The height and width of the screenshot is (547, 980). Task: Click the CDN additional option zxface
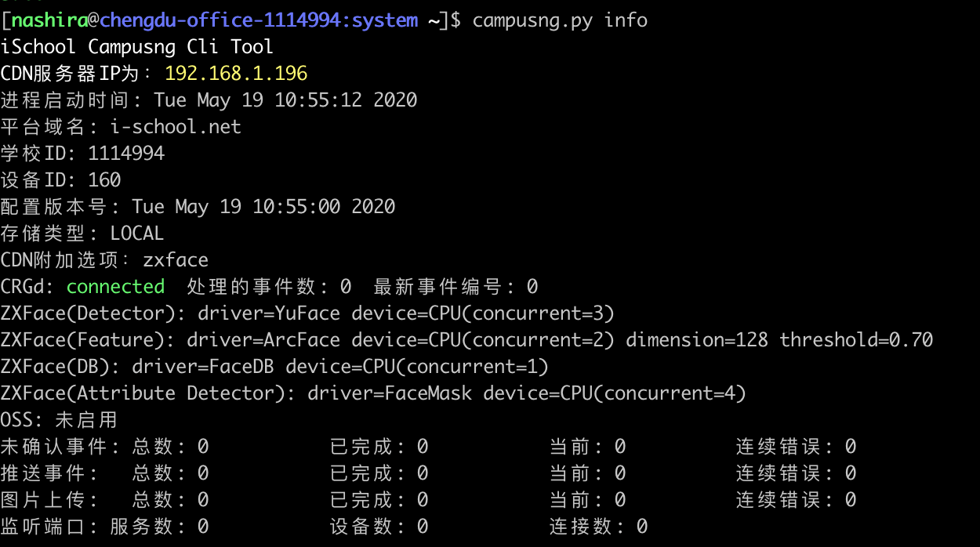point(176,260)
